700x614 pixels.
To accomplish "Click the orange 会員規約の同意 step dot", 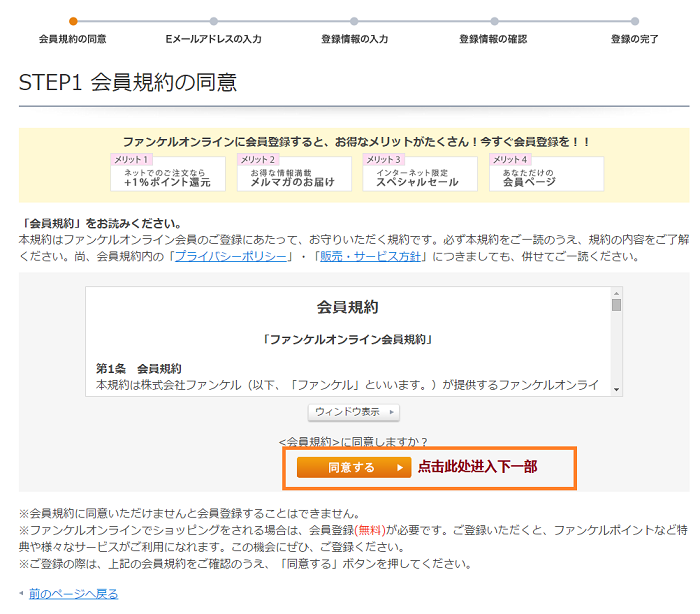I will coord(73,20).
